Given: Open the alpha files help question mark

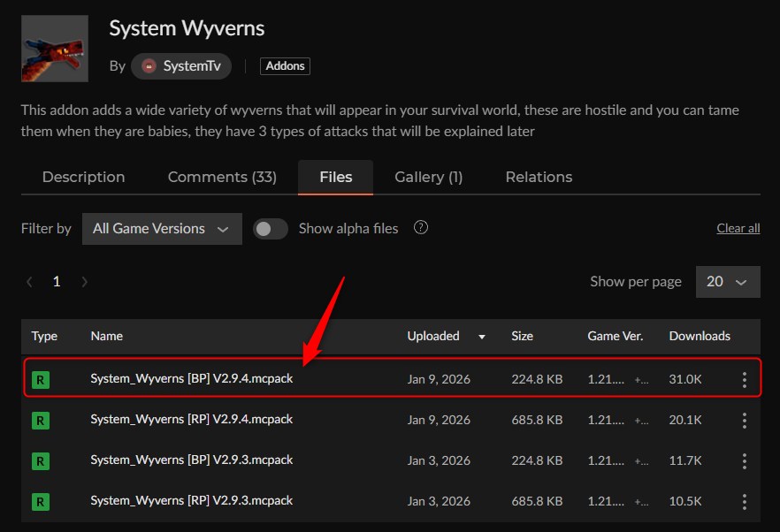Looking at the screenshot, I should [x=420, y=227].
